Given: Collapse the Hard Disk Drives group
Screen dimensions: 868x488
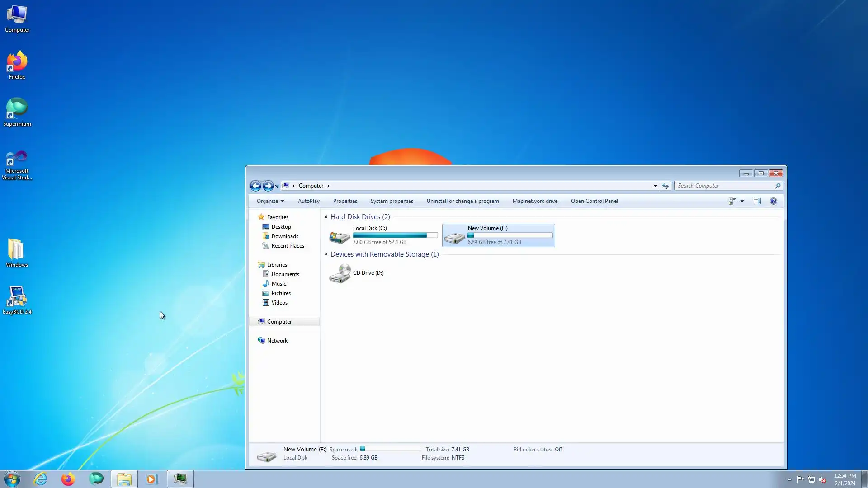Looking at the screenshot, I should coord(326,217).
